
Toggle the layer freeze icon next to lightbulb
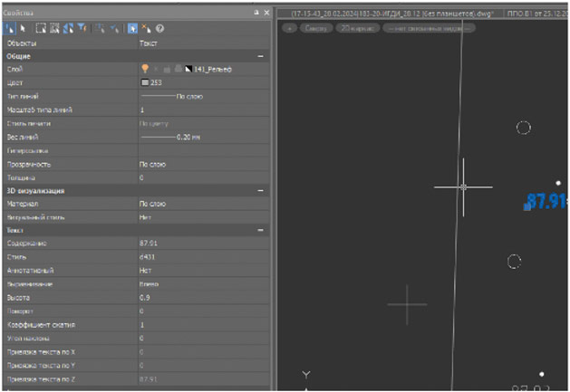point(156,69)
